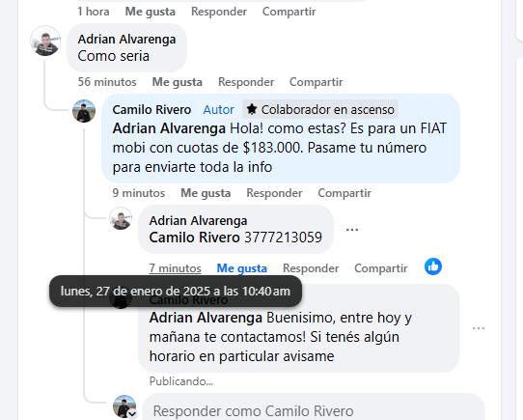Viewport: 523px width, 420px height.
Task: Like Camilo's FIAT mobi comment
Action: pyautogui.click(x=206, y=193)
